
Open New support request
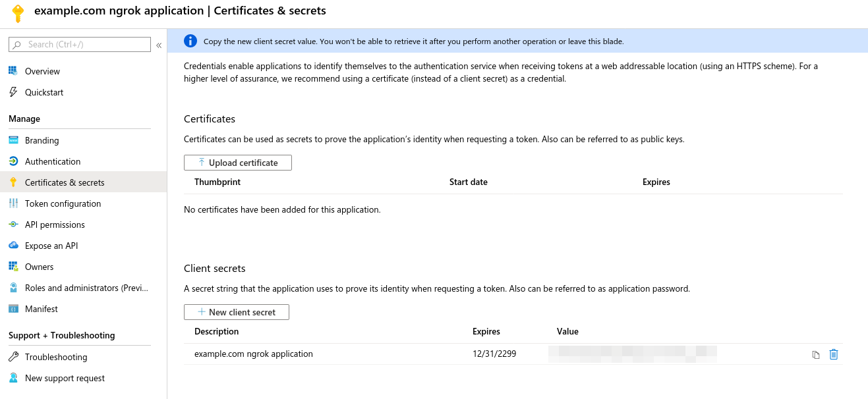click(65, 378)
